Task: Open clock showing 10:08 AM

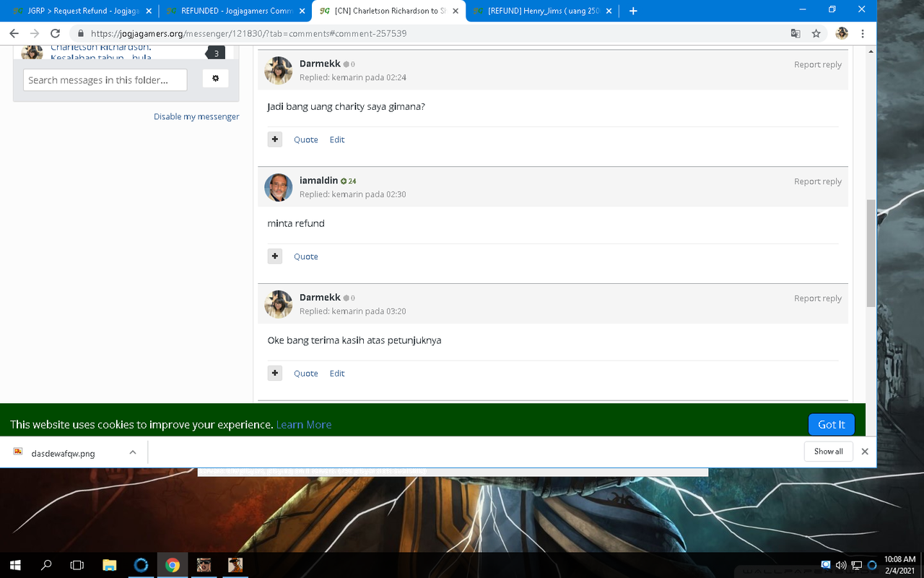Action: 899,564
